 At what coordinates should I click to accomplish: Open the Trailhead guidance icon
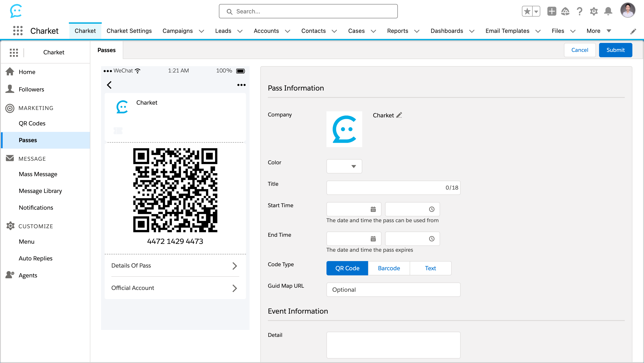(x=565, y=11)
